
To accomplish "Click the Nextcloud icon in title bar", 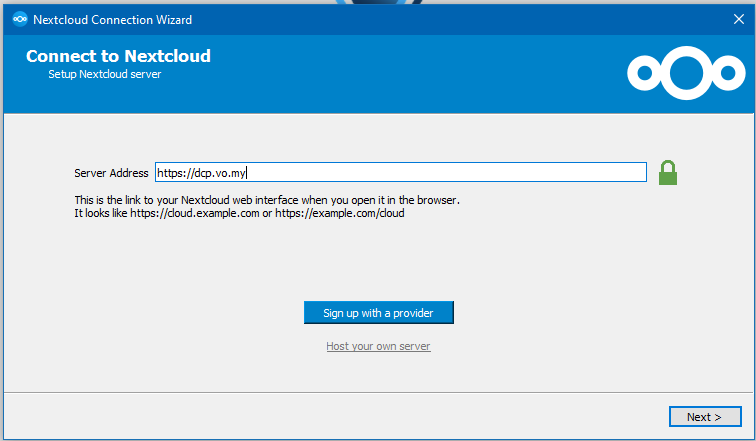I will click(19, 19).
